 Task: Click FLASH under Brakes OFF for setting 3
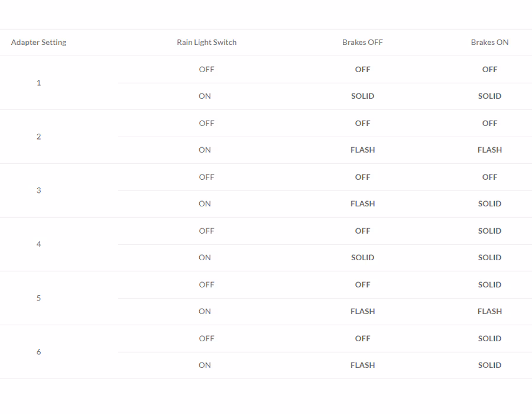point(363,203)
